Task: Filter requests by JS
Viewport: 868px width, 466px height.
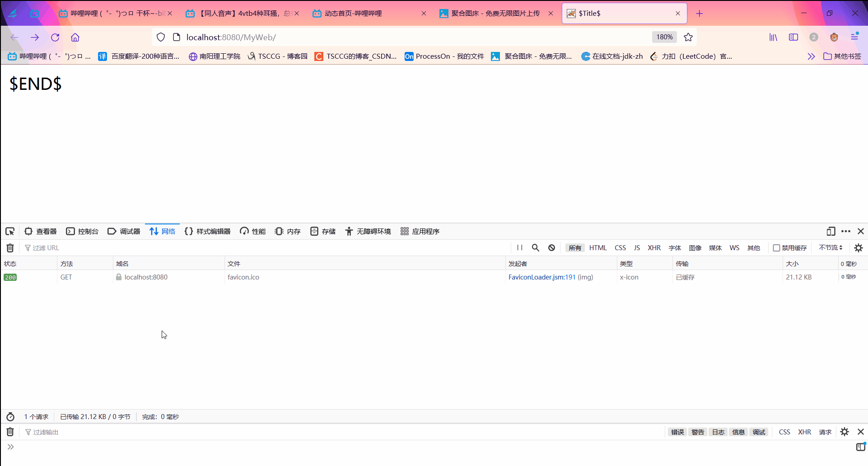Action: (637, 248)
